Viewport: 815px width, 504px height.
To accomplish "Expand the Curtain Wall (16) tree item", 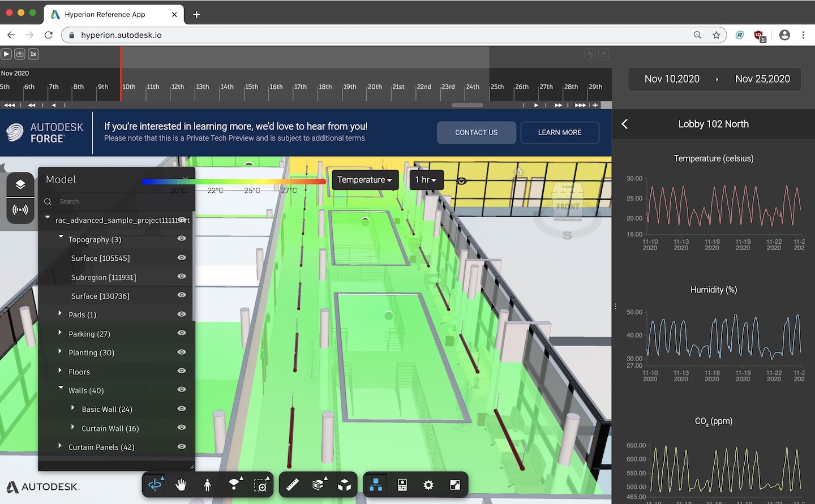I will click(x=72, y=427).
